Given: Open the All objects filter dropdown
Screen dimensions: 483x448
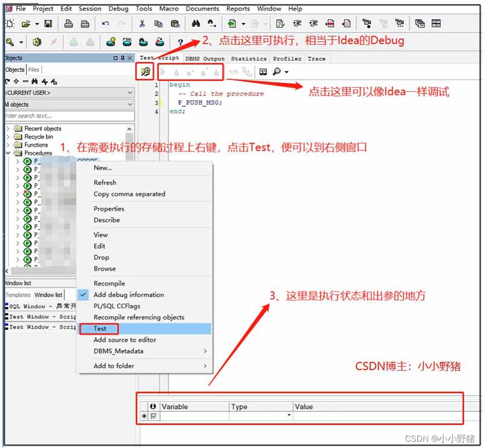Looking at the screenshot, I should 130,104.
